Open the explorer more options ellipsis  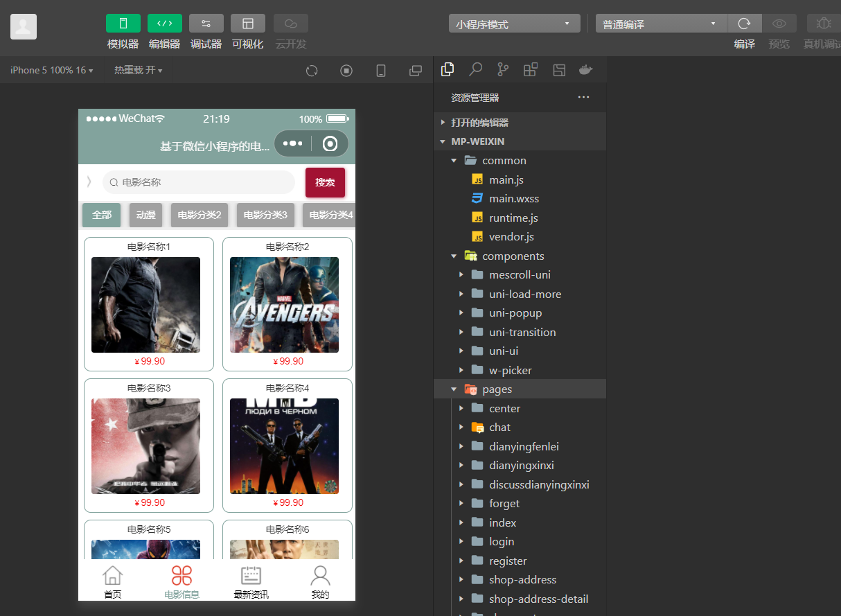click(584, 97)
